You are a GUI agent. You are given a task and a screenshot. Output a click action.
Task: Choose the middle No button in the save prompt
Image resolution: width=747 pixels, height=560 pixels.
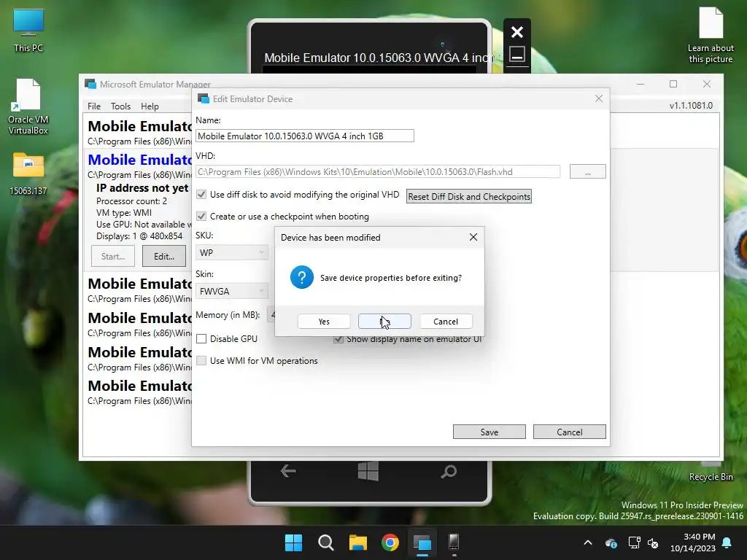(x=384, y=322)
